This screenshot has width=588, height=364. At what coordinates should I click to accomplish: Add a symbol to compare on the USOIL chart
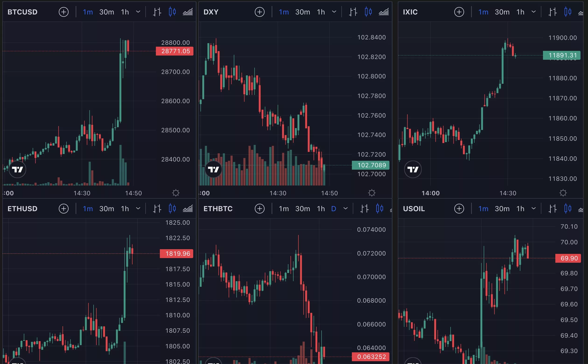[459, 208]
